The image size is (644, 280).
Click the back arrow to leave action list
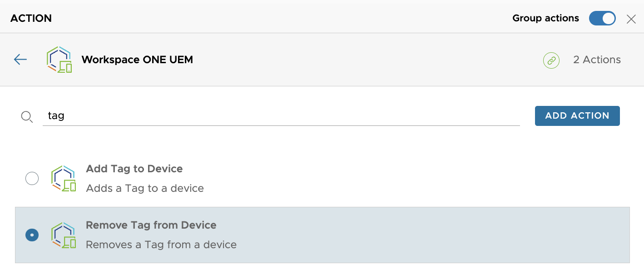(x=20, y=60)
